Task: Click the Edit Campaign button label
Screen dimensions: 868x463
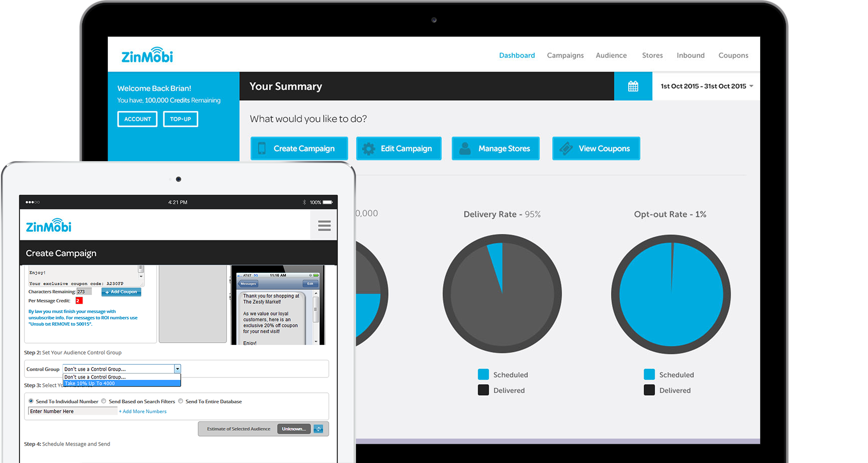Action: (406, 148)
